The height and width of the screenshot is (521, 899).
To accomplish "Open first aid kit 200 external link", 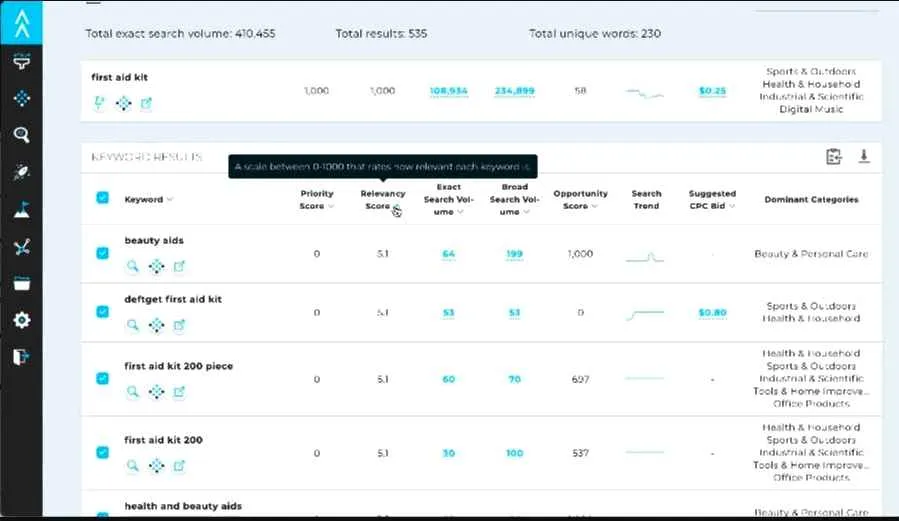I will [179, 465].
